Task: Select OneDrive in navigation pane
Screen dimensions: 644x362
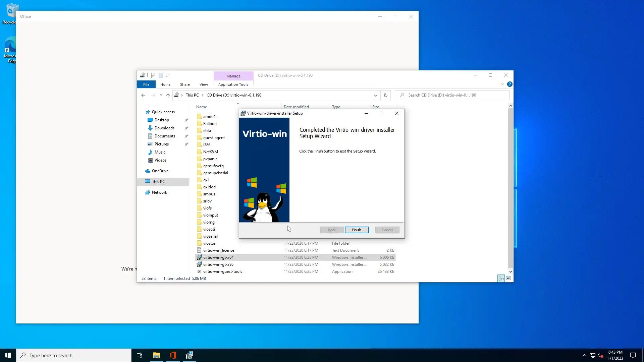Action: [160, 171]
